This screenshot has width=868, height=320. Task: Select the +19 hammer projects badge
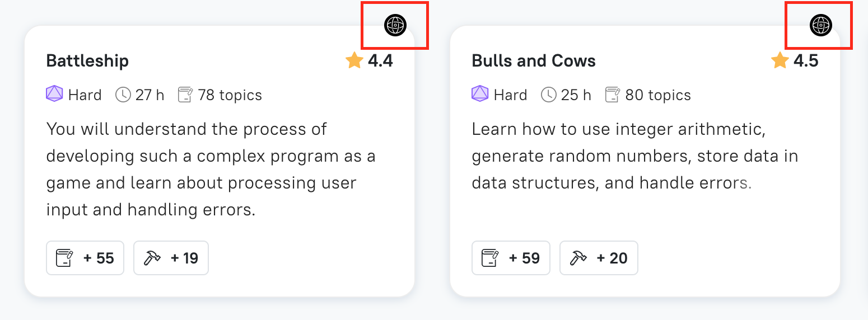coord(171,258)
